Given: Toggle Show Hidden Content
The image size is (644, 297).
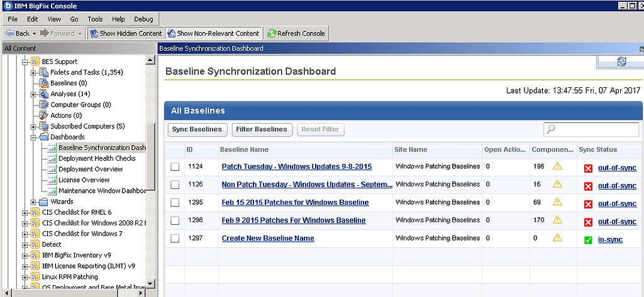Looking at the screenshot, I should pyautogui.click(x=126, y=33).
